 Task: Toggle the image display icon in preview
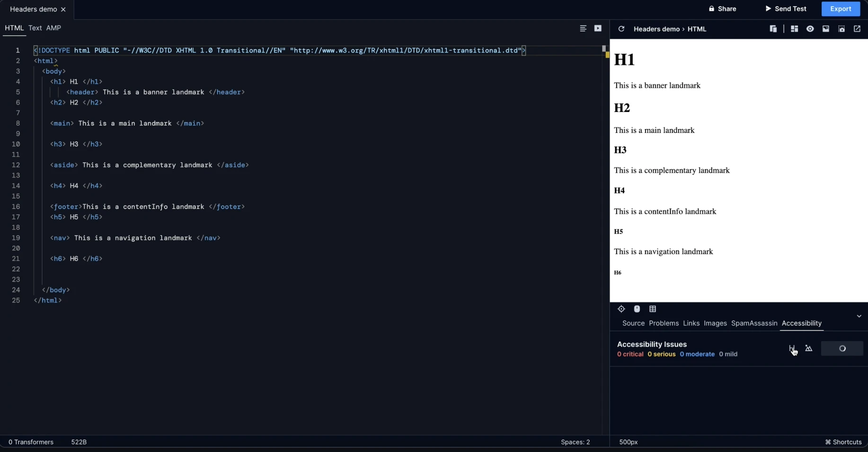click(x=825, y=29)
